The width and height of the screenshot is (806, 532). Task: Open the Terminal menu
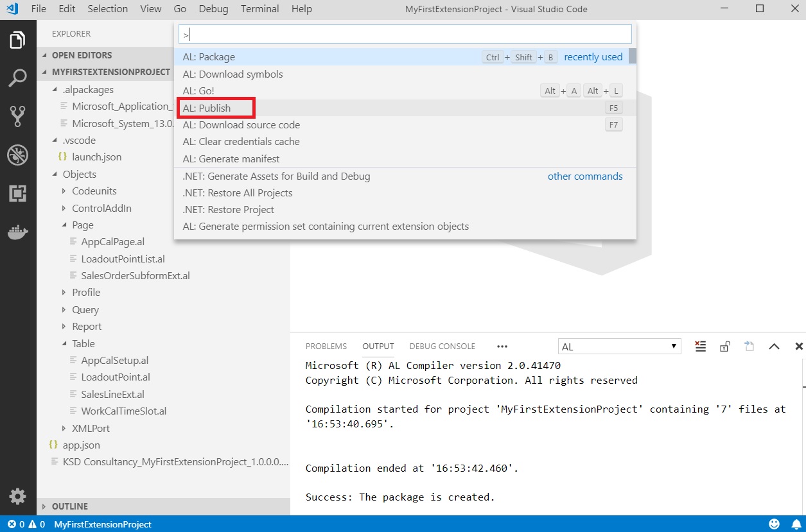pos(259,9)
